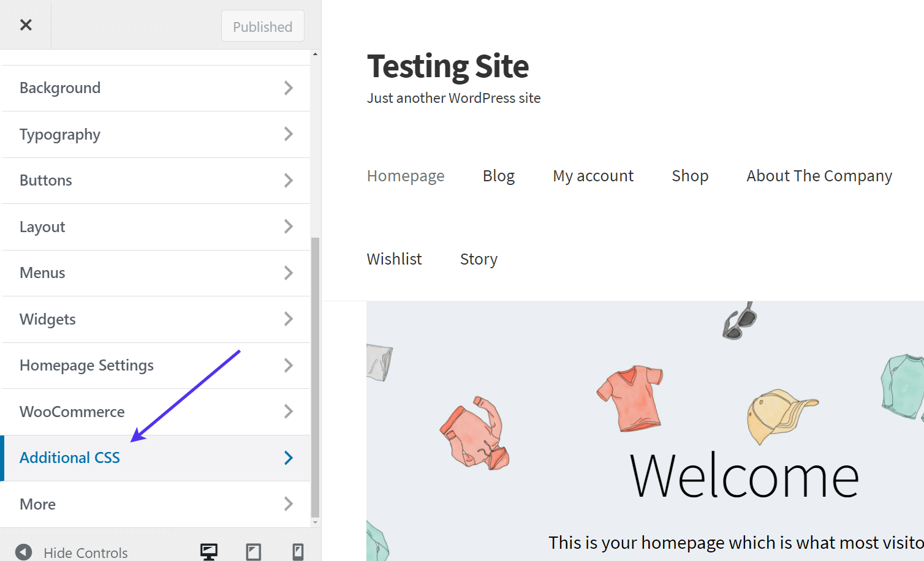The height and width of the screenshot is (561, 924).
Task: Open the About The Company page
Action: pyautogui.click(x=819, y=176)
